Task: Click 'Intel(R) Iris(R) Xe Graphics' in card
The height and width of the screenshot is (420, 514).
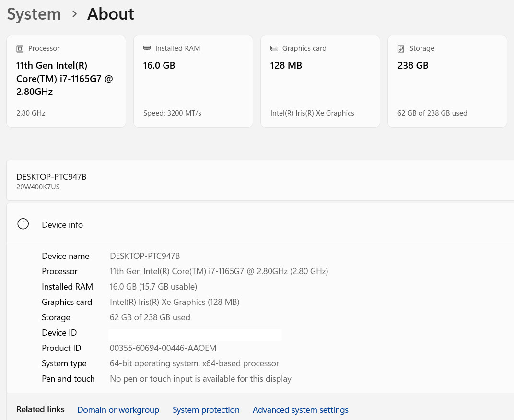Action: [x=312, y=113]
